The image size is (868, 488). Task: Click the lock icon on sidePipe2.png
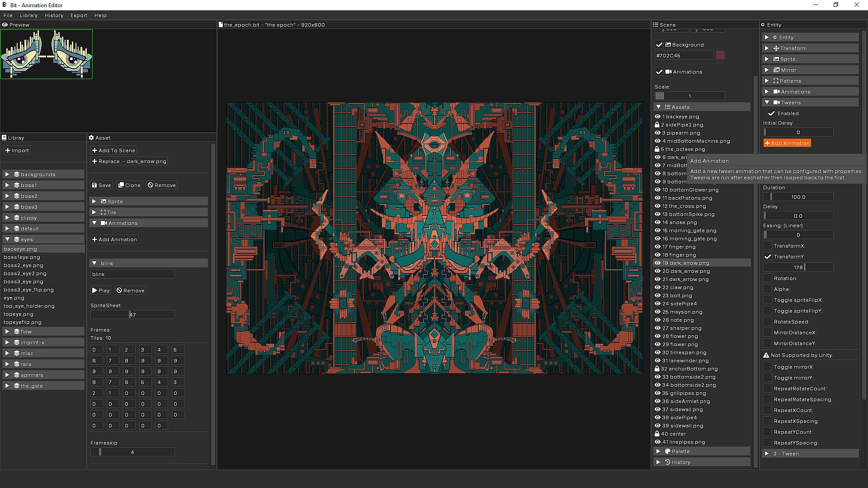657,125
